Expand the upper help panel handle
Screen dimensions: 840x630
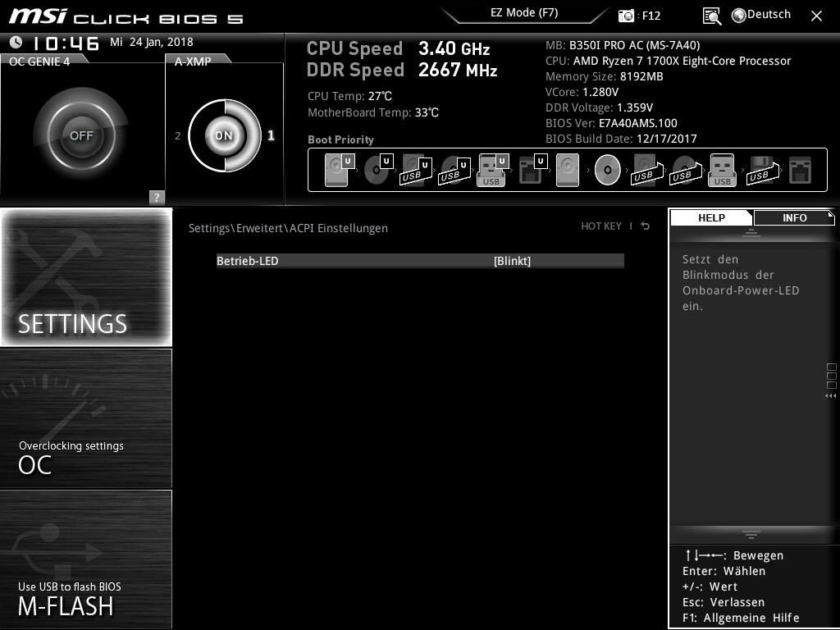pyautogui.click(x=751, y=232)
